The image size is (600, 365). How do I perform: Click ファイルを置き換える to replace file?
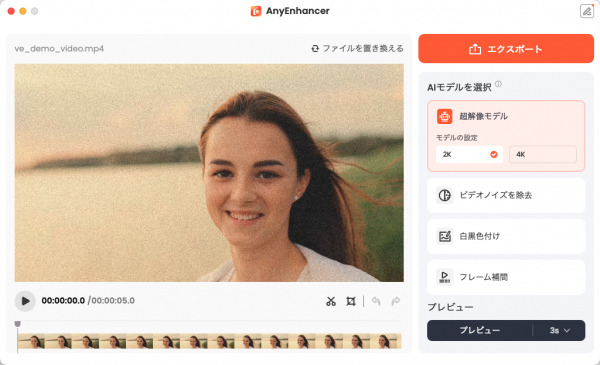click(x=357, y=49)
